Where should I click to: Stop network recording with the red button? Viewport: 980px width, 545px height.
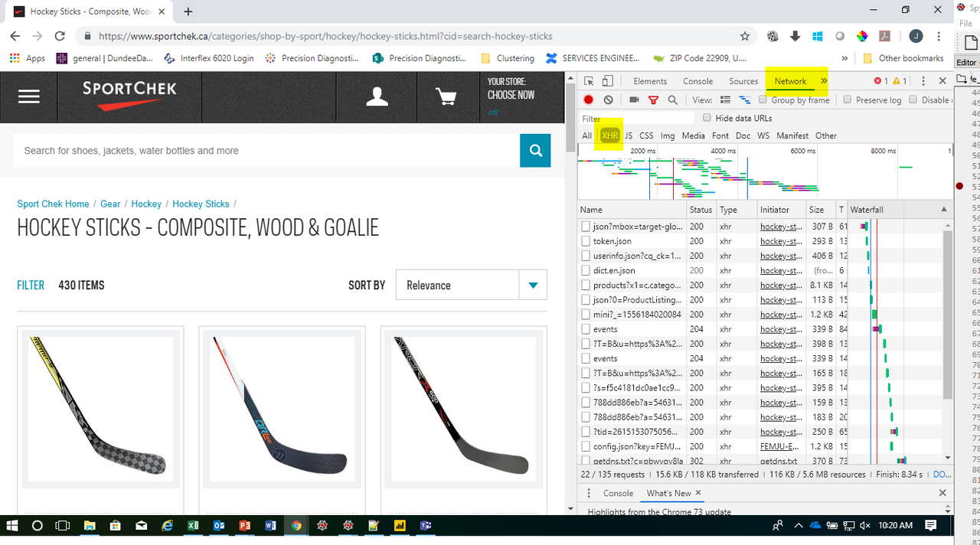click(x=589, y=100)
